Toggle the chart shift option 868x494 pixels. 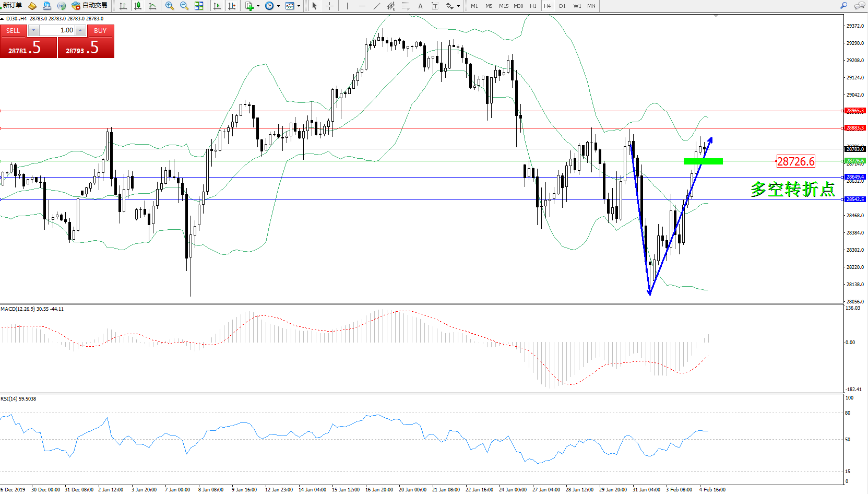(232, 6)
